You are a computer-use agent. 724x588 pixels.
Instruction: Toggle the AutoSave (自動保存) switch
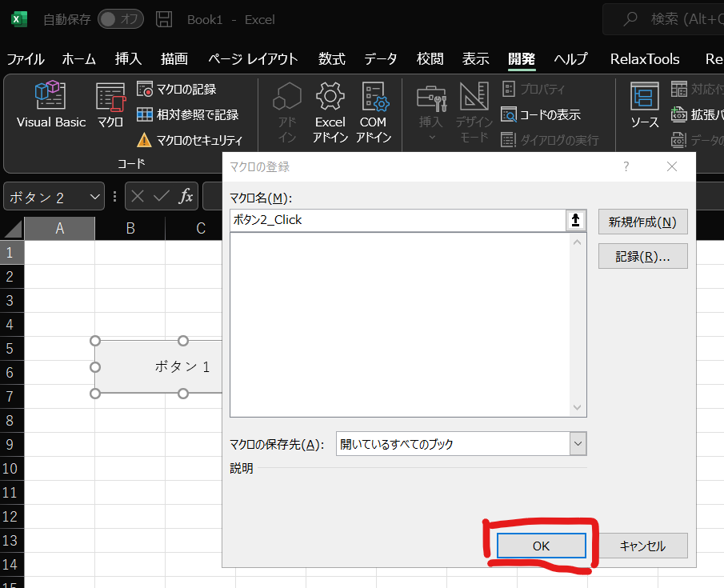point(120,19)
